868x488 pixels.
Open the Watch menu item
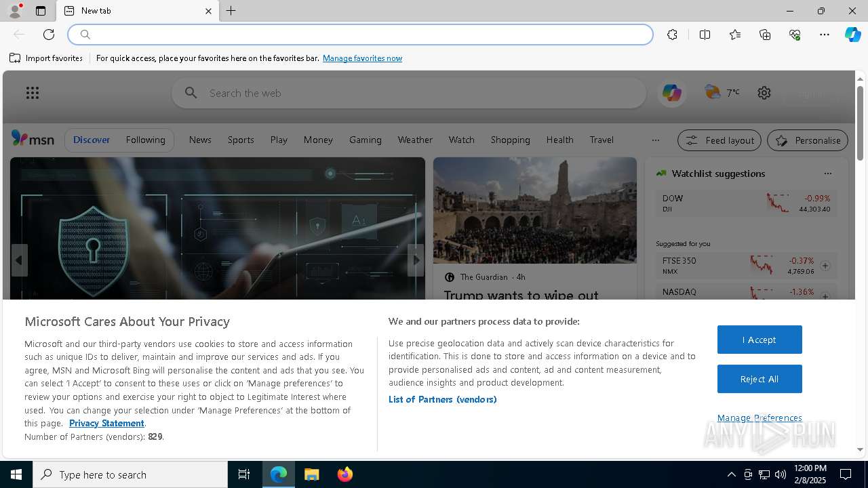(x=461, y=140)
